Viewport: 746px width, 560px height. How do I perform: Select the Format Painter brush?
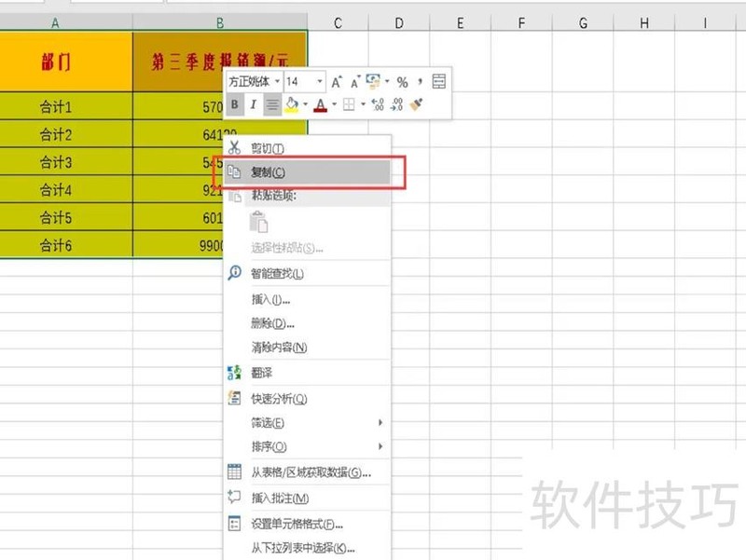416,104
